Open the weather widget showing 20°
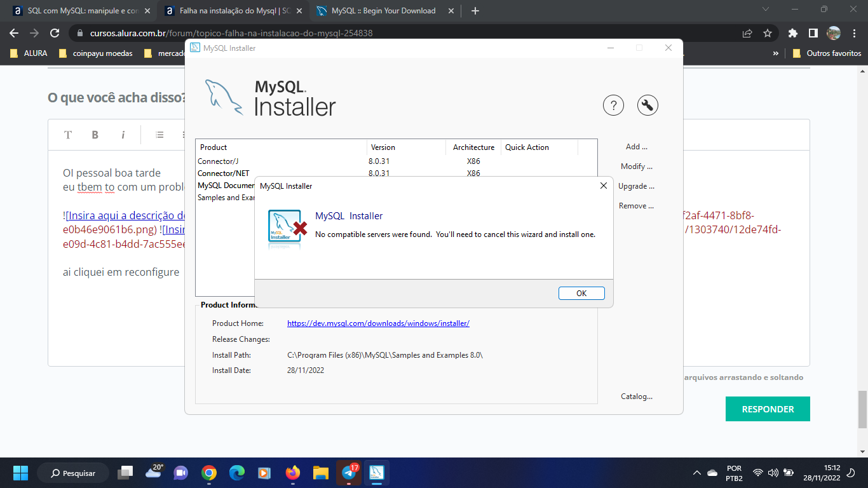This screenshot has width=868, height=488. (x=154, y=471)
